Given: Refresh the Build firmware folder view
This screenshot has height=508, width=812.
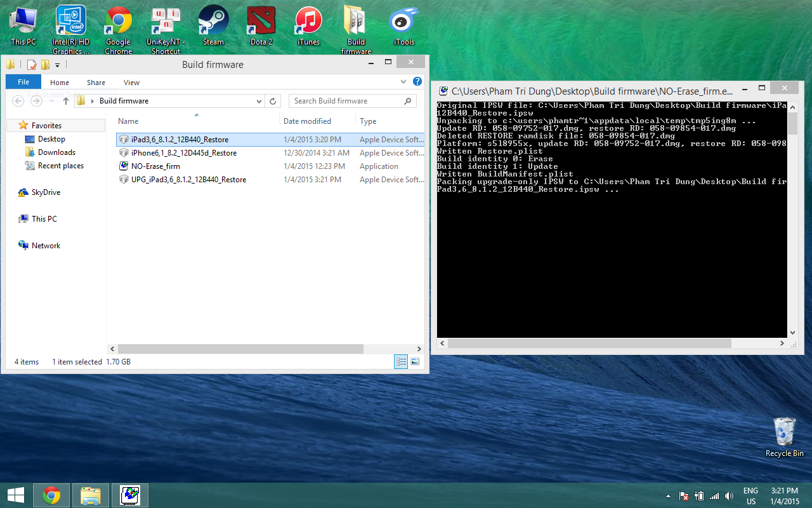Looking at the screenshot, I should pyautogui.click(x=273, y=101).
